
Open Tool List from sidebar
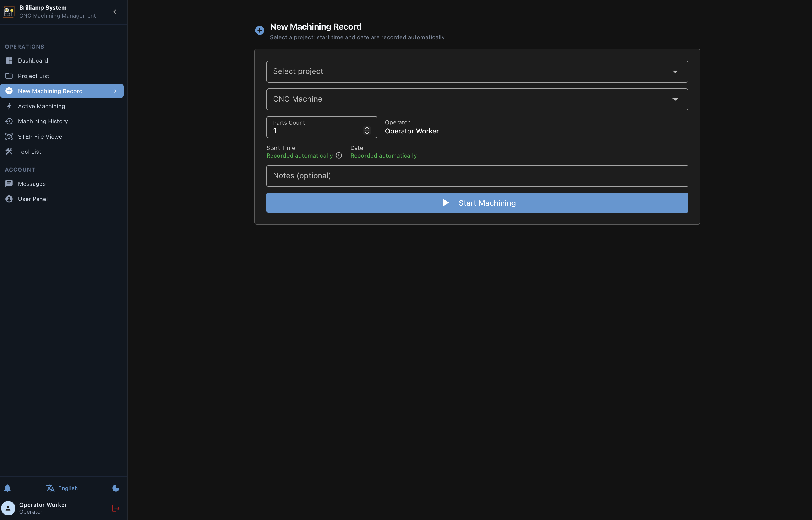pyautogui.click(x=62, y=152)
